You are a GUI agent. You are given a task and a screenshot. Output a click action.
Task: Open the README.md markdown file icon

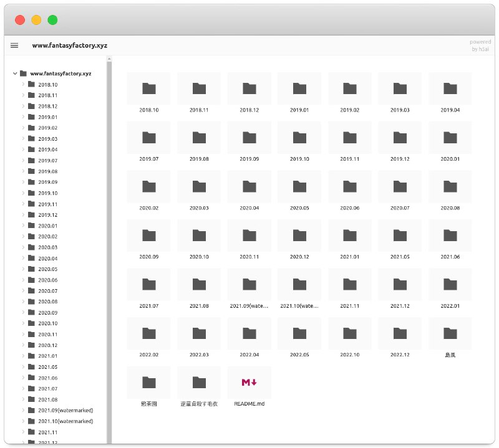point(249,382)
